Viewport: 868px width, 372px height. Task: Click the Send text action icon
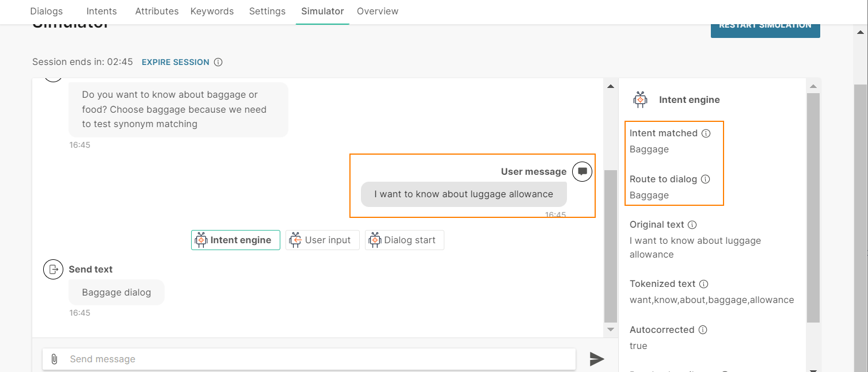coord(53,269)
